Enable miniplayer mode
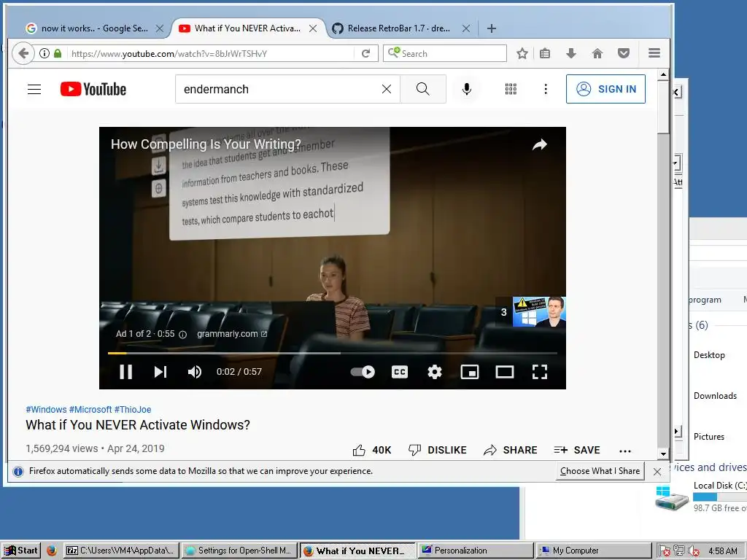Image resolution: width=747 pixels, height=560 pixels. point(470,371)
